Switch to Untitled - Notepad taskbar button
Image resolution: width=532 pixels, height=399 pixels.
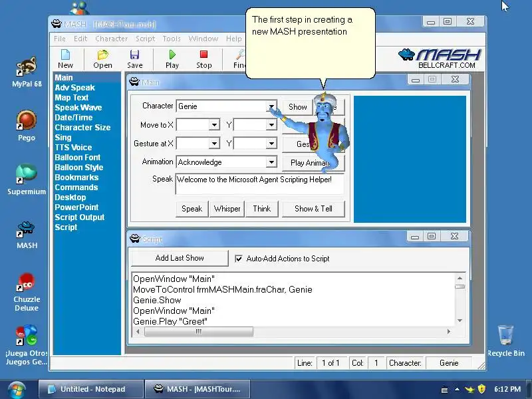90,389
